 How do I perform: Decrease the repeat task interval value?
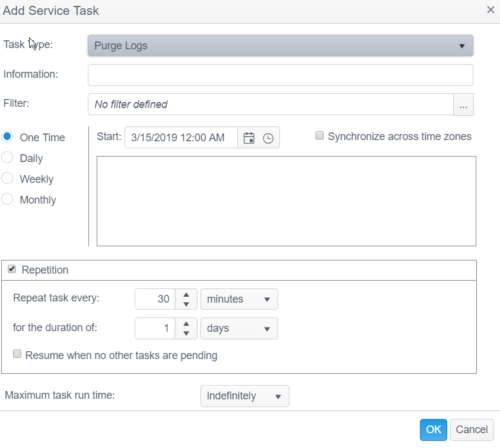tap(186, 304)
